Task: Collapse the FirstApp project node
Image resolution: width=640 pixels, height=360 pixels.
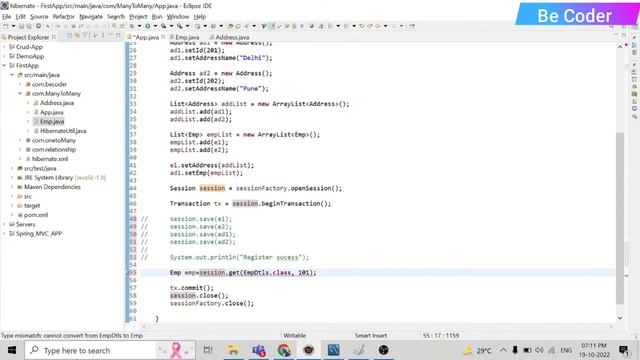Action: (4, 65)
